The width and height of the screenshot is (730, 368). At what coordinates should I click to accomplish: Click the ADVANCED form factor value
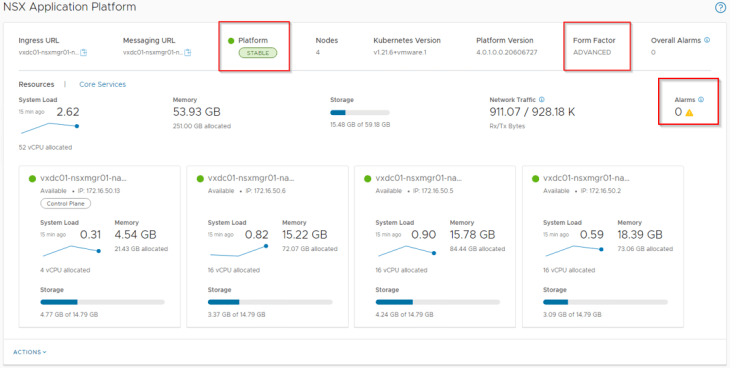click(x=592, y=52)
